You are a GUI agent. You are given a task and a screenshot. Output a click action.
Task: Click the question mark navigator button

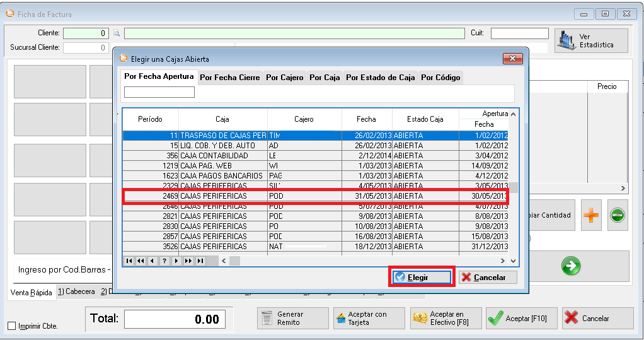[164, 261]
